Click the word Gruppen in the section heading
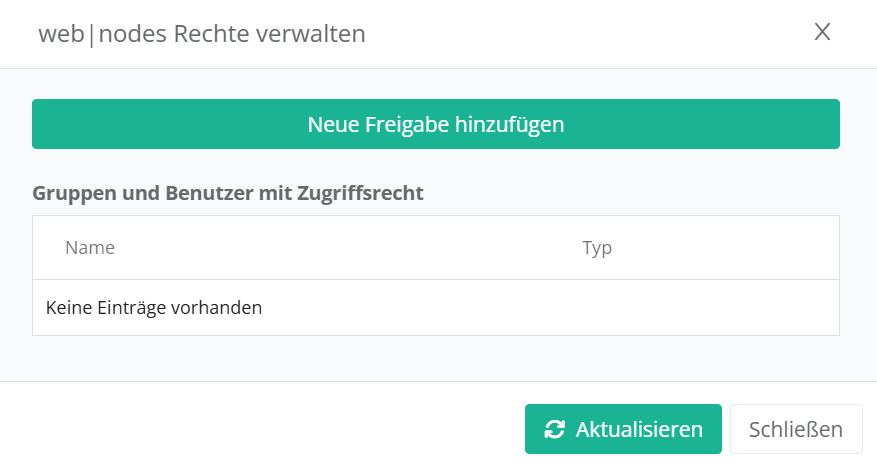The height and width of the screenshot is (463, 877). click(x=70, y=193)
